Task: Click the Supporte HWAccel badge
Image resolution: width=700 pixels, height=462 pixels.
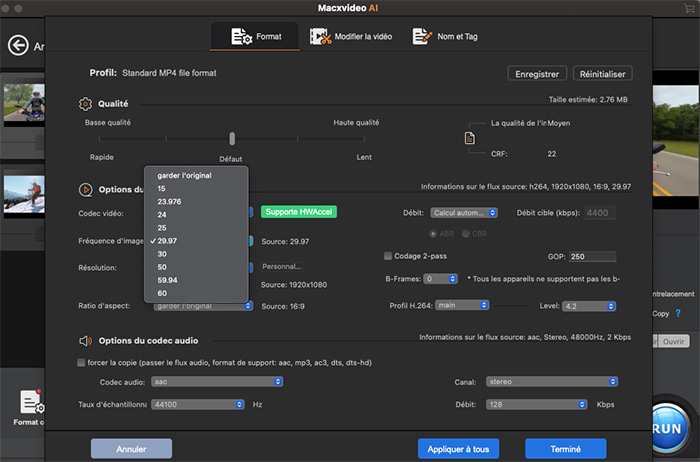Action: (x=299, y=212)
